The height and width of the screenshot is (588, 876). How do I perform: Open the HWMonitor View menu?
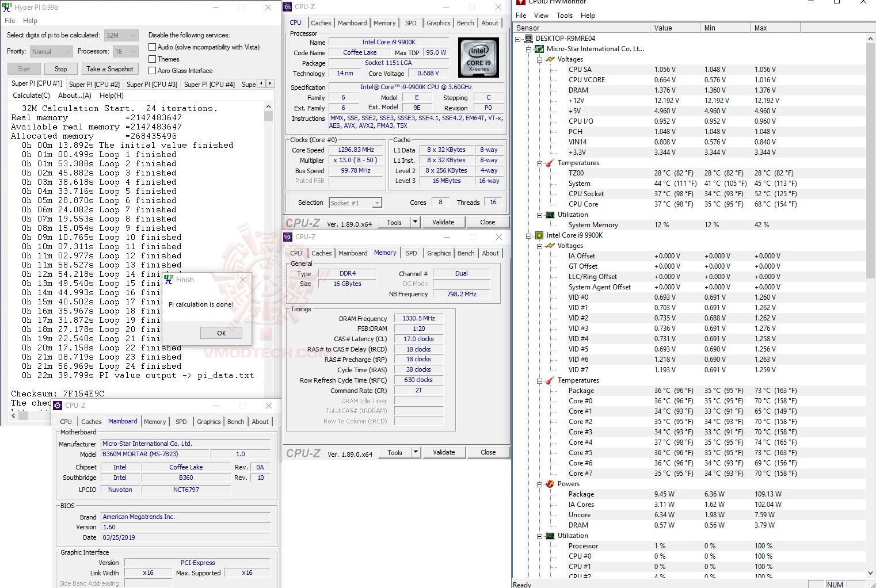point(541,16)
